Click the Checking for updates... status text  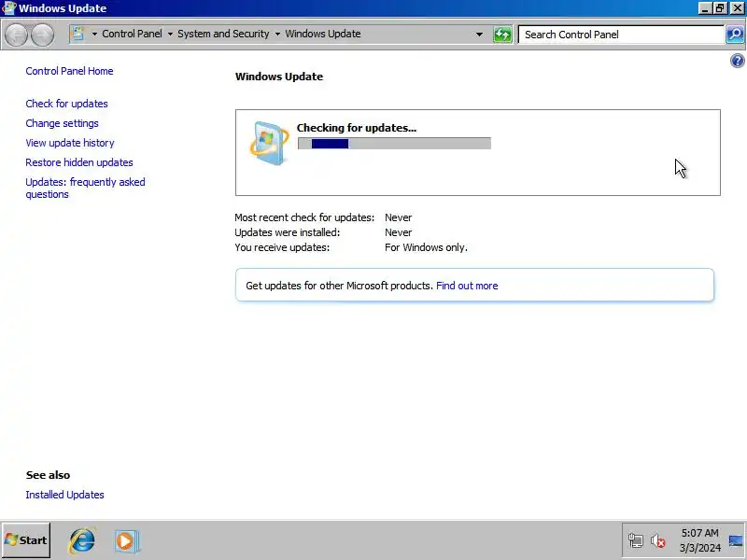(x=357, y=128)
